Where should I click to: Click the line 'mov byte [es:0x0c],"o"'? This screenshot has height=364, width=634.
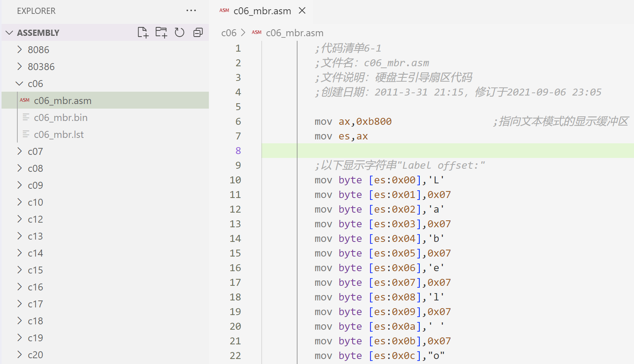380,356
